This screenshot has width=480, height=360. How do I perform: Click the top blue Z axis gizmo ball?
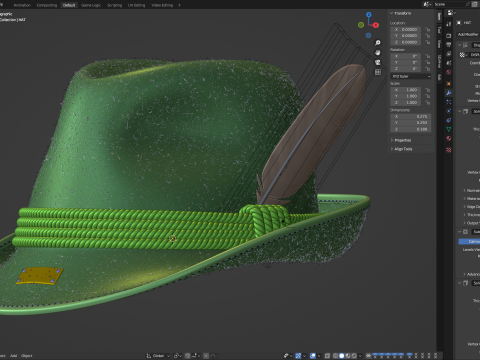point(369,15)
